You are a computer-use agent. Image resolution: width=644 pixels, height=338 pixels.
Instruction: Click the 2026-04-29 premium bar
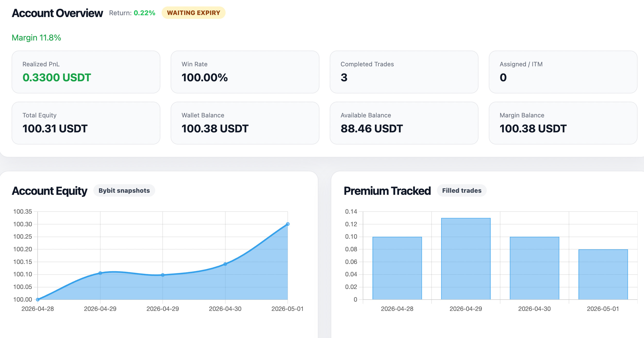(466, 259)
